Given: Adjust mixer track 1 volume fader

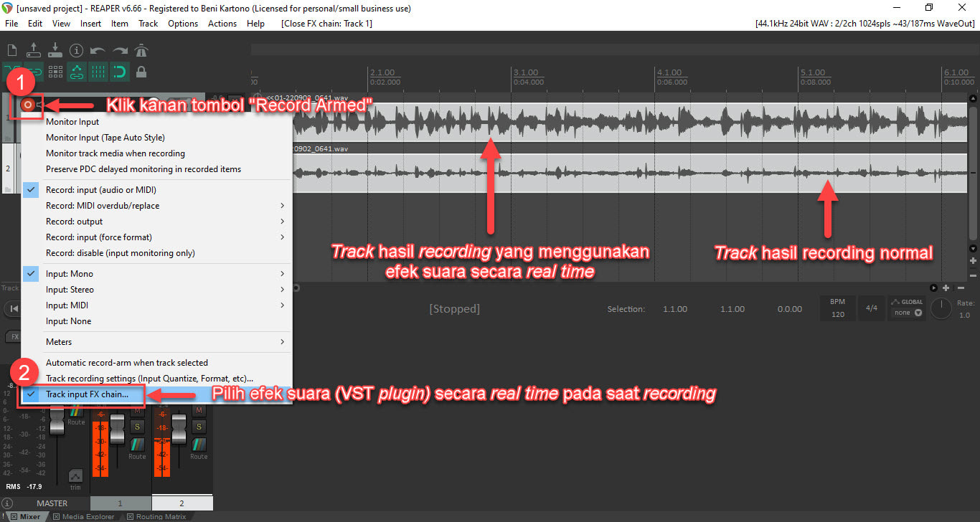Looking at the screenshot, I should [117, 429].
